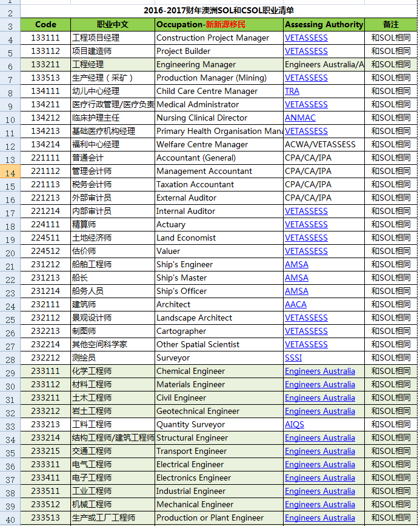Click the ANMAC assessing authority link

pos(300,118)
